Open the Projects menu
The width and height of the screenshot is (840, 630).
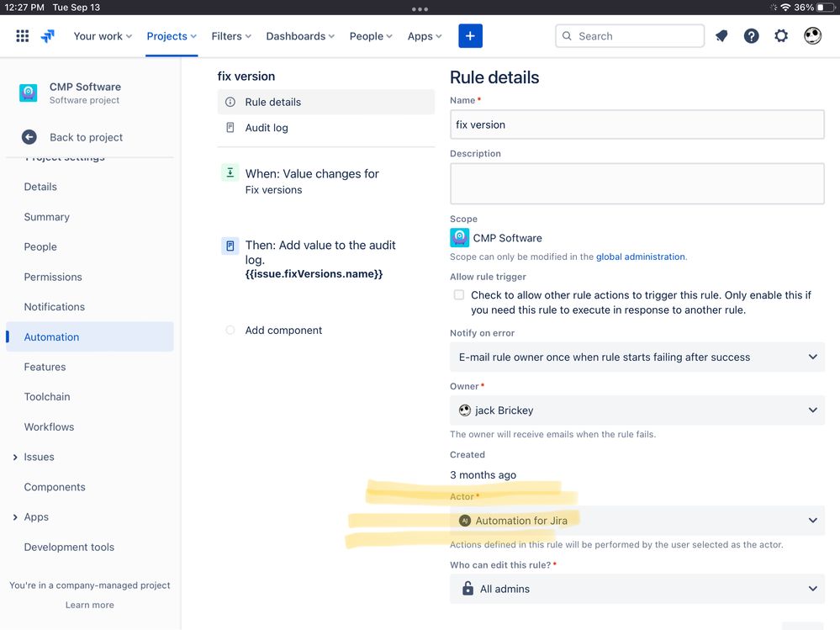click(172, 36)
